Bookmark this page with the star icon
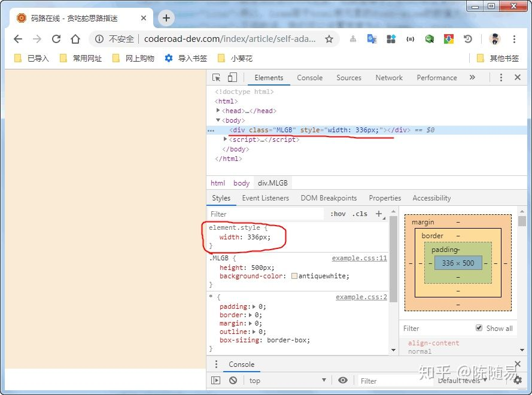 [329, 39]
